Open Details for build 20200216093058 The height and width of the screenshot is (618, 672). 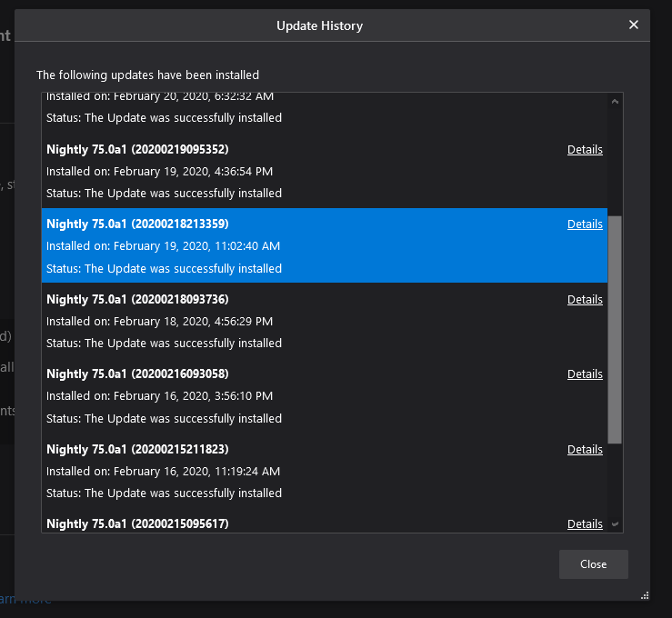(x=585, y=374)
